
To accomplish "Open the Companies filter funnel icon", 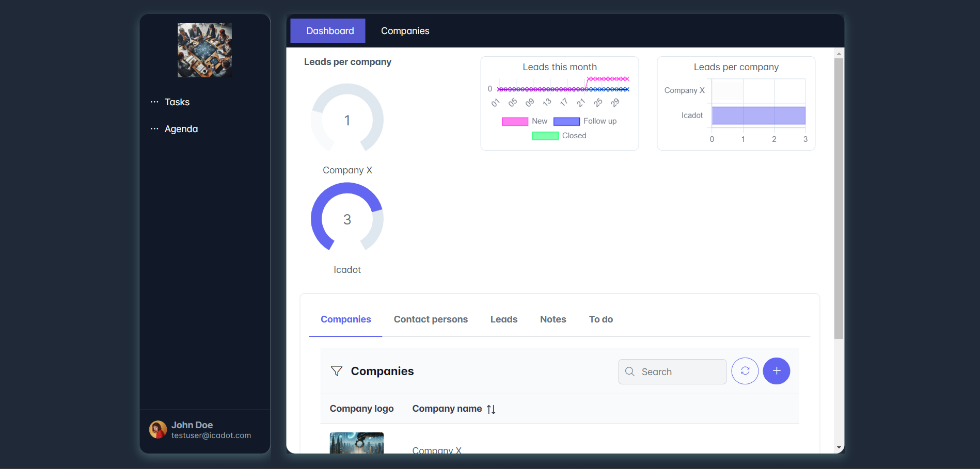I will coord(337,371).
